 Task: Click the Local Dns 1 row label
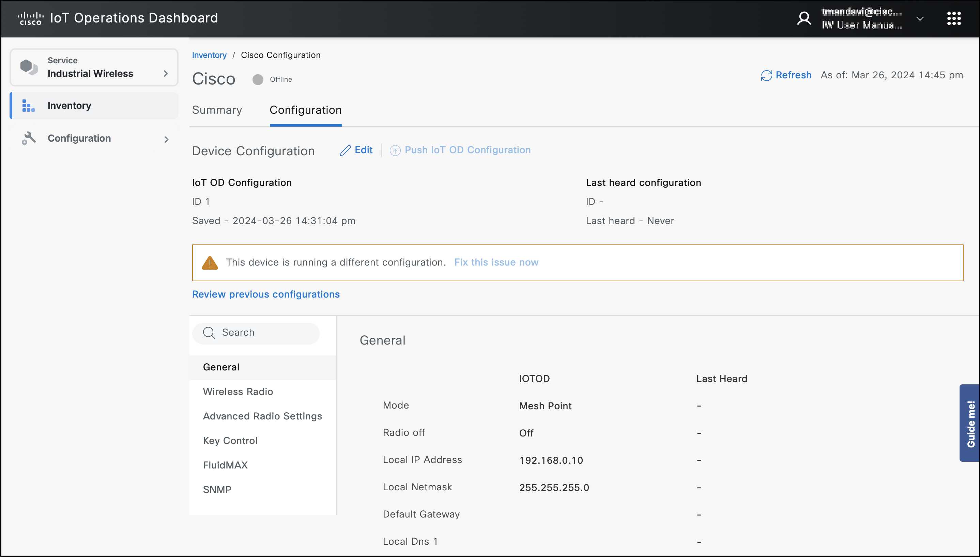[410, 541]
